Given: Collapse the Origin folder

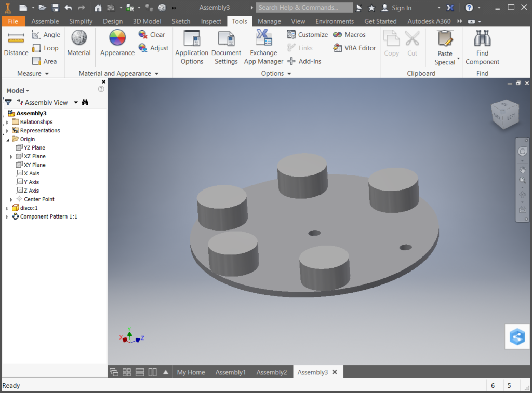Looking at the screenshot, I should [x=7, y=139].
